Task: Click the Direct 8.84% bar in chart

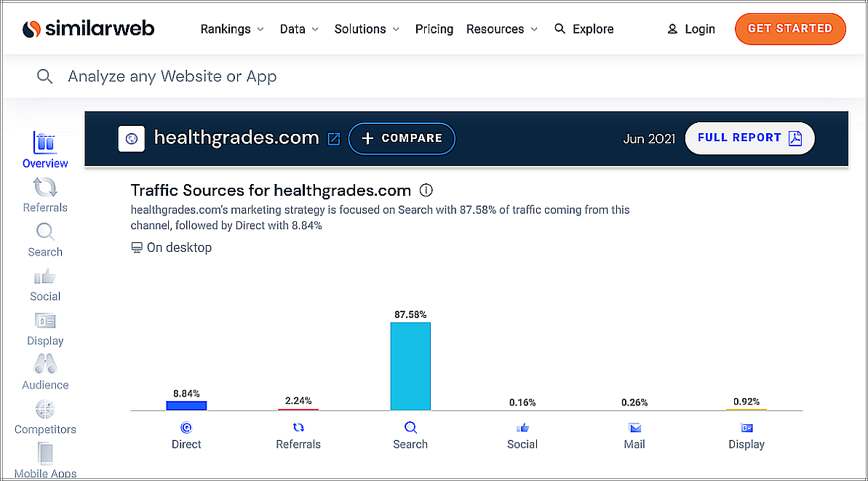Action: [186, 406]
